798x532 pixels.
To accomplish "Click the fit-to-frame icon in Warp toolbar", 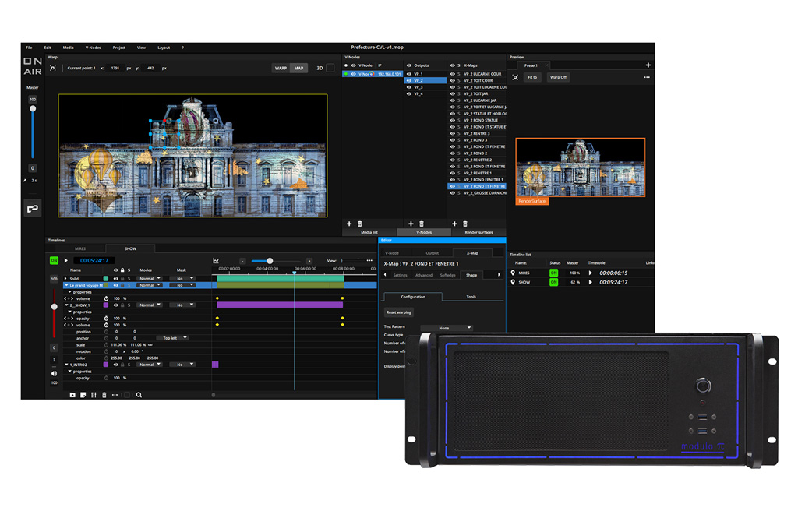I will pyautogui.click(x=52, y=68).
